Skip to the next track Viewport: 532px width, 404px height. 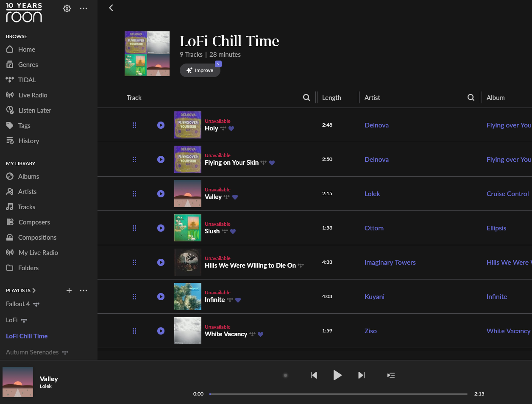(x=361, y=375)
